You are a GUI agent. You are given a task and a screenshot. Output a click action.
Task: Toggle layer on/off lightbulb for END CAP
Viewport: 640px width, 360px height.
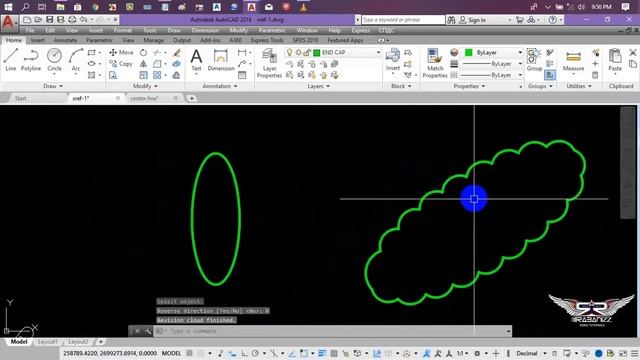(x=289, y=52)
